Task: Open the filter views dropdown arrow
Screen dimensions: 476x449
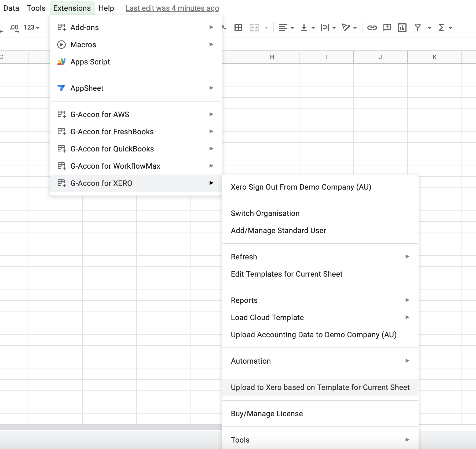Action: coord(429,28)
